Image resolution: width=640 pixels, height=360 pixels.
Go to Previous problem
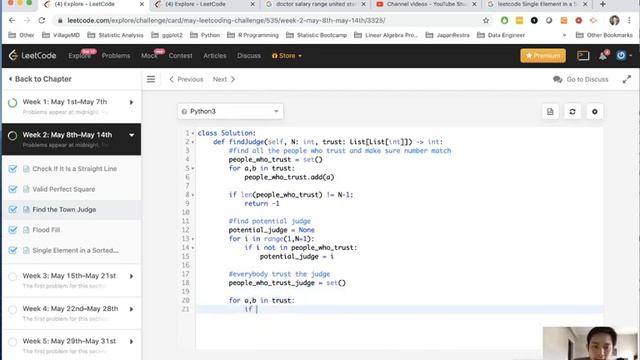click(186, 80)
